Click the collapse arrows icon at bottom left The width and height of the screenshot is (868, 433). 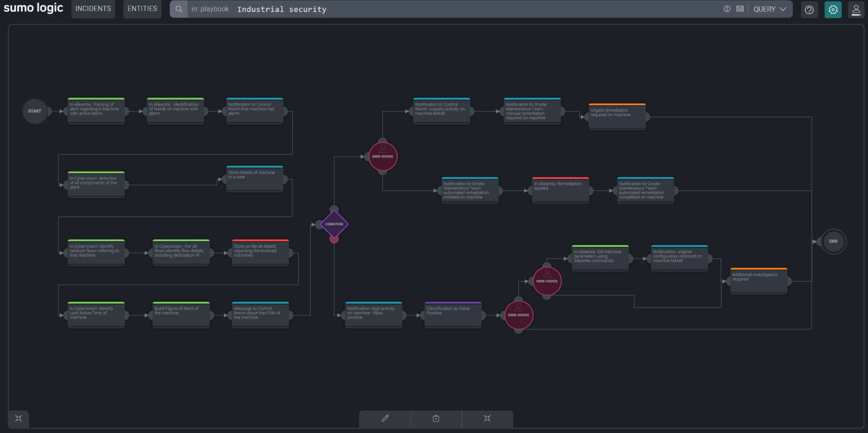tap(18, 418)
